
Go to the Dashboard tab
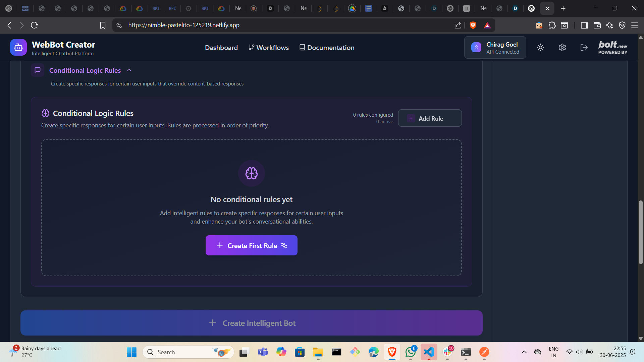pyautogui.click(x=221, y=48)
